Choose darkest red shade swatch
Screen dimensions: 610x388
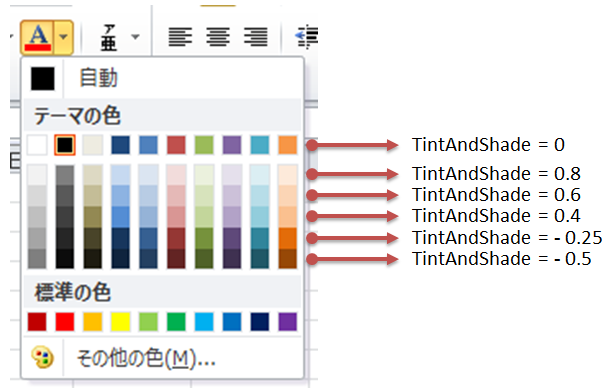pos(176,258)
